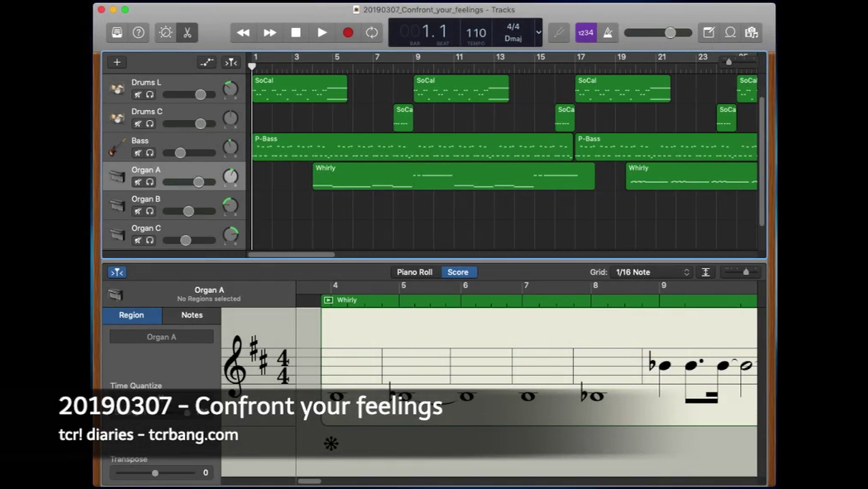Click the Drums L pan knob
This screenshot has height=489, width=868.
point(231,89)
